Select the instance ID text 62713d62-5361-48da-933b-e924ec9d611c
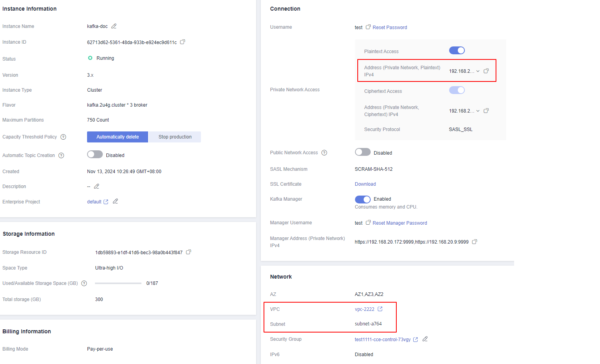600x364 pixels. coord(132,42)
